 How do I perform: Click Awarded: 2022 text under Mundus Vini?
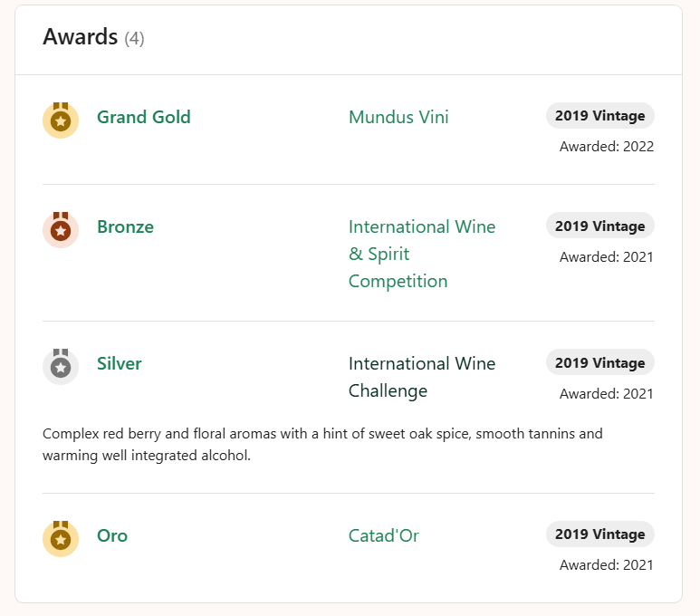(606, 147)
